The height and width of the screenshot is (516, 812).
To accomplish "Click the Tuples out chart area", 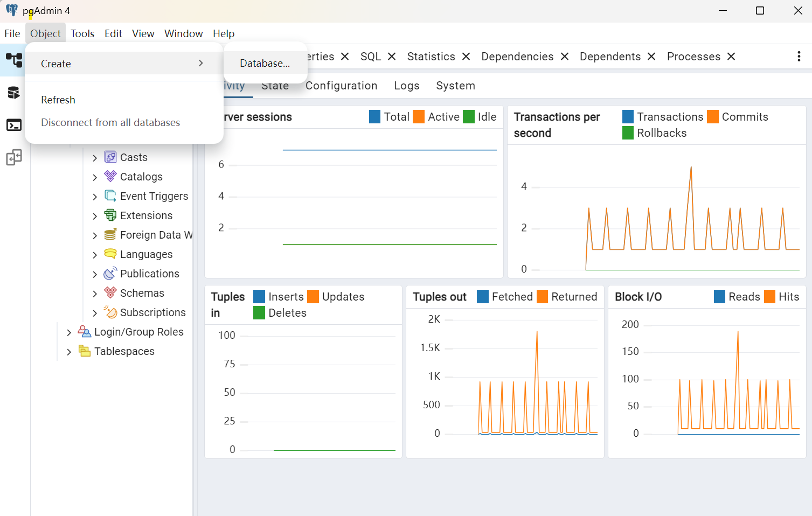I will pyautogui.click(x=505, y=382).
